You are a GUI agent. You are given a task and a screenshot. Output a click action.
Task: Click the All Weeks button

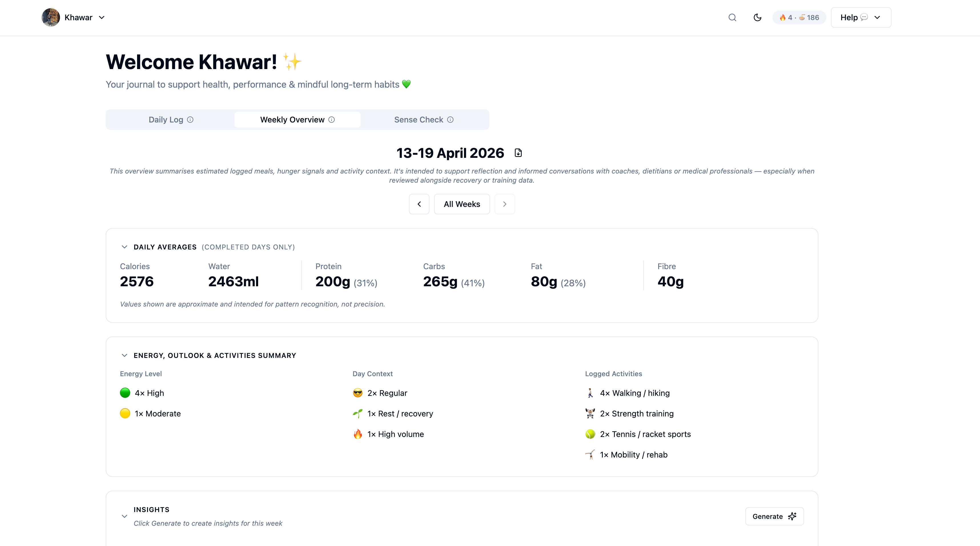(x=461, y=204)
